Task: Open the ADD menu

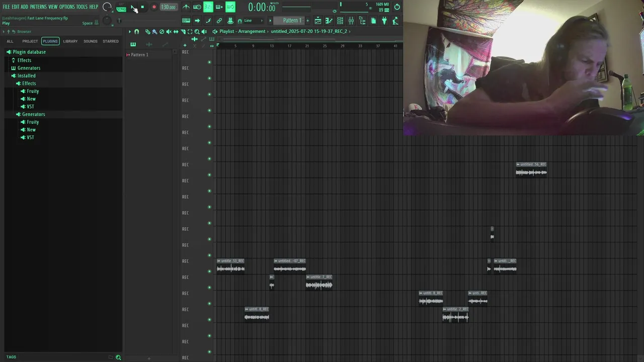Action: coord(25,7)
